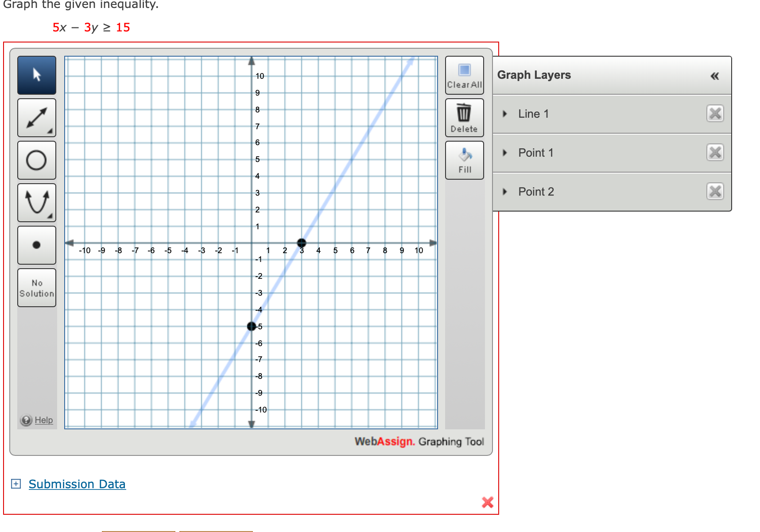The width and height of the screenshot is (760, 532).
Task: Select the parabola drawing tool
Action: tap(37, 202)
